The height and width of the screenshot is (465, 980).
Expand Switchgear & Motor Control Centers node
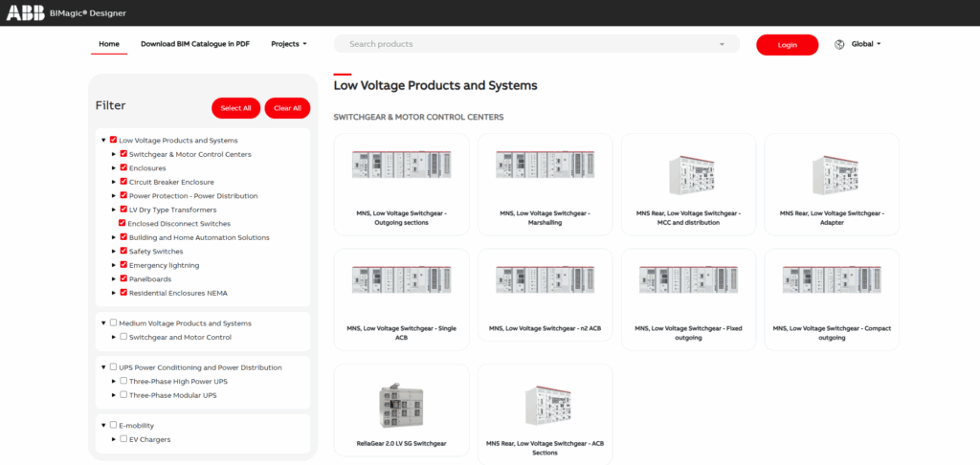[x=114, y=154]
